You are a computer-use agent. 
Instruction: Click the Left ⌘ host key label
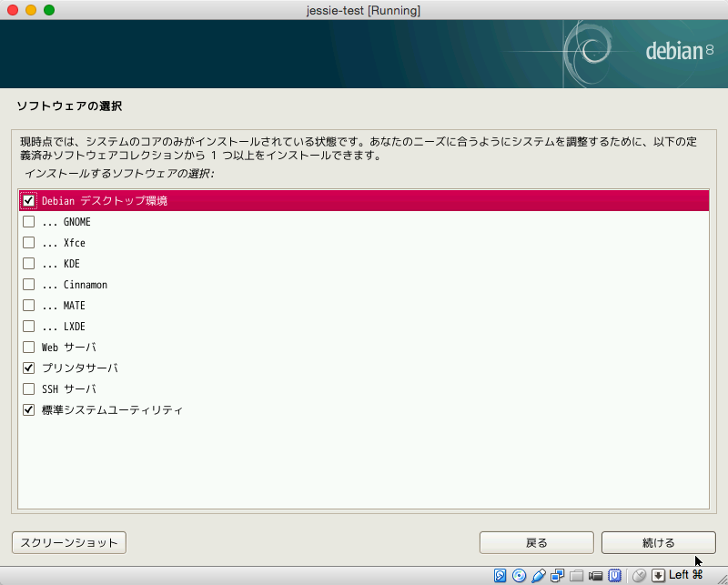686,575
